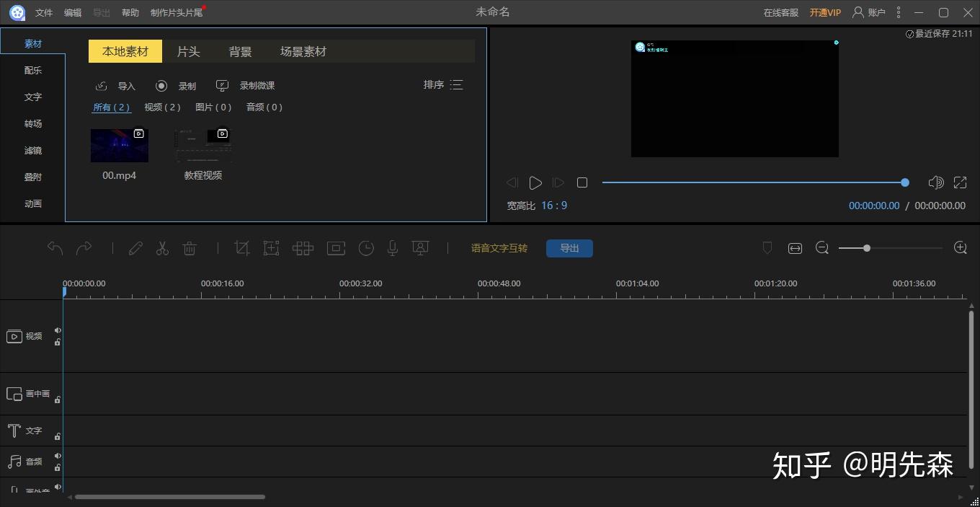Click the clock duration icon
The image size is (980, 507).
(x=366, y=247)
